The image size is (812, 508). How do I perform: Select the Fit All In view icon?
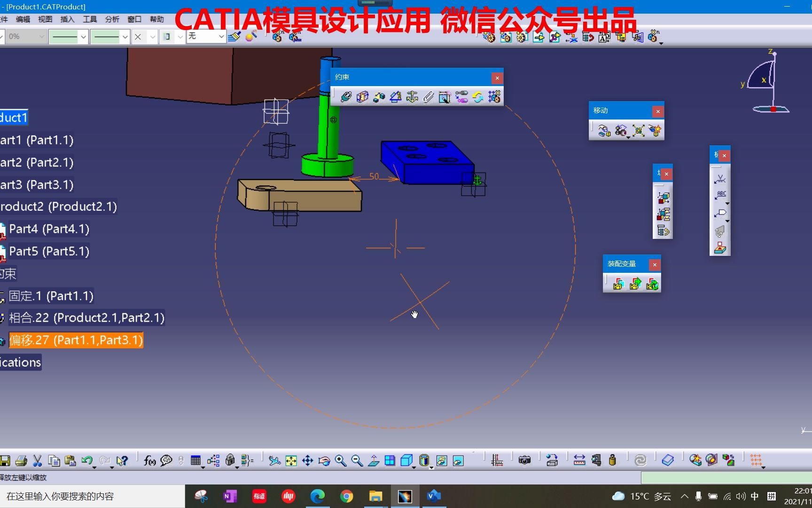point(291,461)
